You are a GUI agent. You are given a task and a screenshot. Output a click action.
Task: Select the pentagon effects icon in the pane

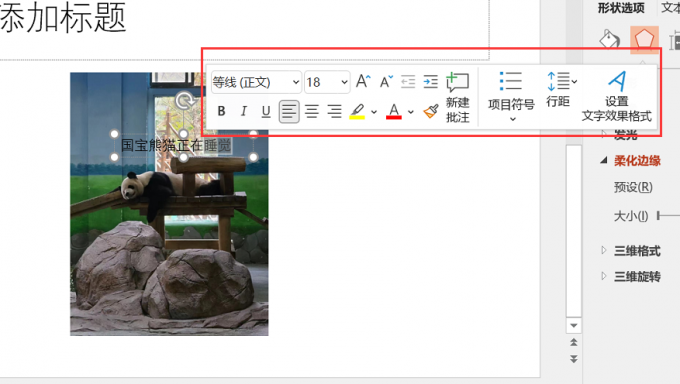644,39
